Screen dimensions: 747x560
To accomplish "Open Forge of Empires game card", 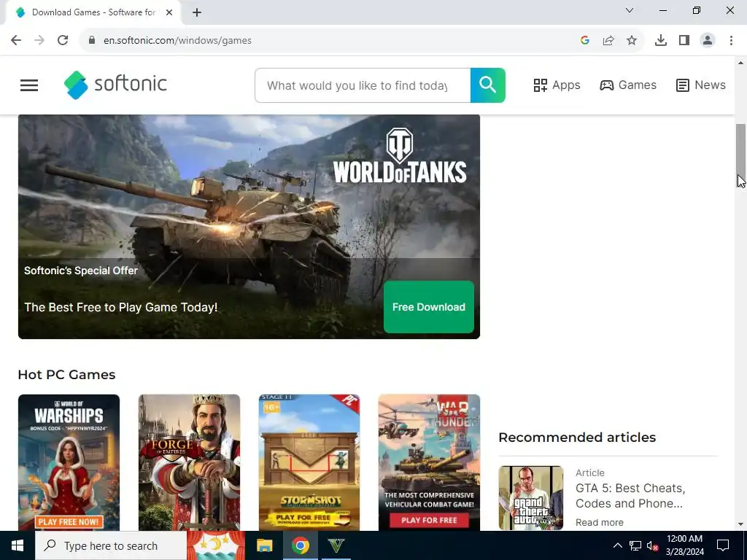I will tap(189, 462).
